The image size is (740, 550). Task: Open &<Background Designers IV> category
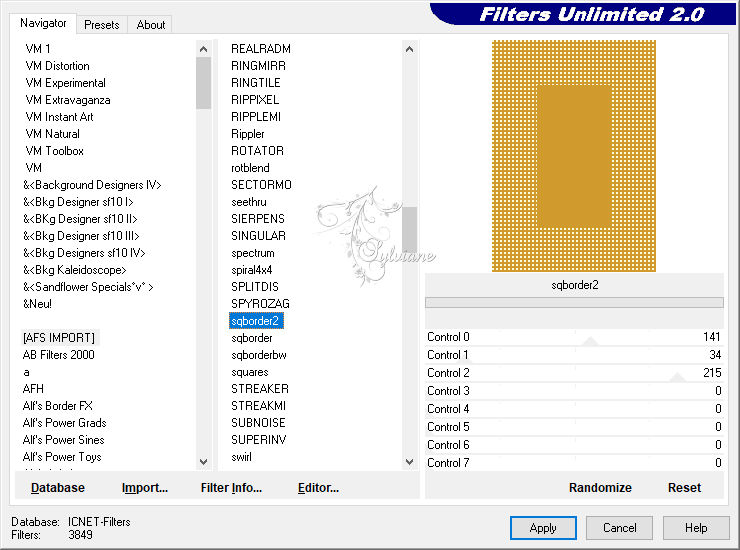click(x=92, y=185)
